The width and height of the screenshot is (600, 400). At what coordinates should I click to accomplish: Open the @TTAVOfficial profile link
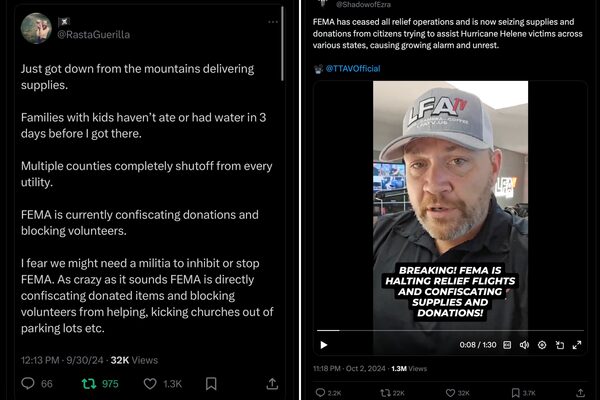[352, 68]
